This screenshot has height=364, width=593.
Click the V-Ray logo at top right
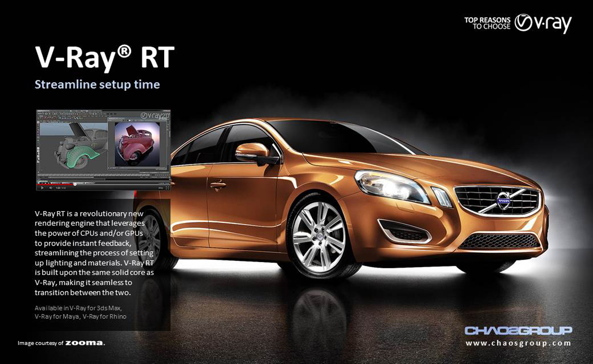544,23
